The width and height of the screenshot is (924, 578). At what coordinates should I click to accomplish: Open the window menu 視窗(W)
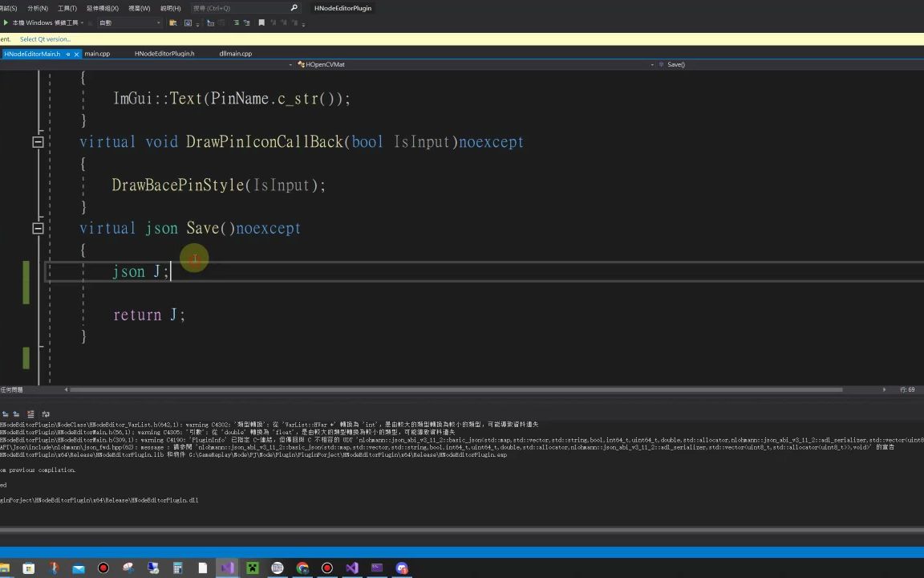(x=139, y=8)
